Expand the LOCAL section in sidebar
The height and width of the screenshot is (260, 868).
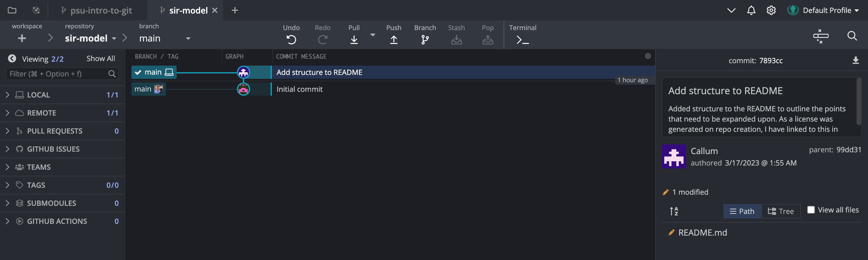pyautogui.click(x=8, y=95)
